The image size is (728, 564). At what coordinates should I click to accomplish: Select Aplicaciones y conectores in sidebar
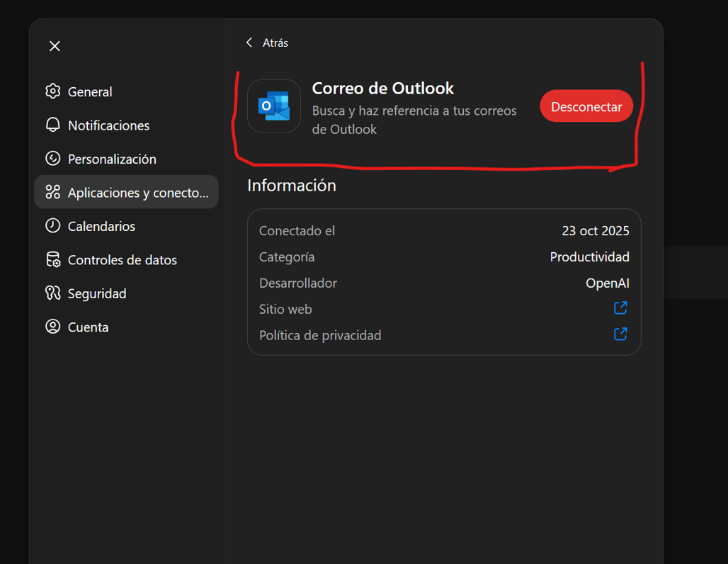click(x=127, y=193)
